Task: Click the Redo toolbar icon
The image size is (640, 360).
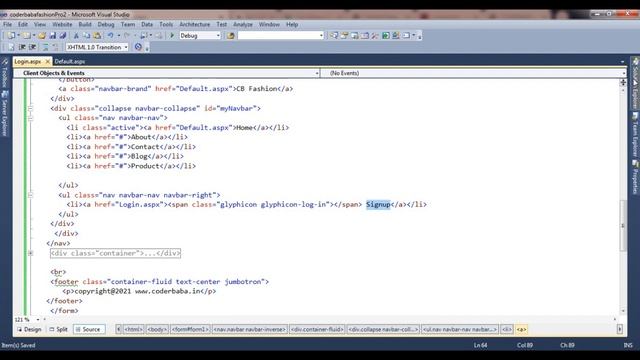Action: coord(127,36)
